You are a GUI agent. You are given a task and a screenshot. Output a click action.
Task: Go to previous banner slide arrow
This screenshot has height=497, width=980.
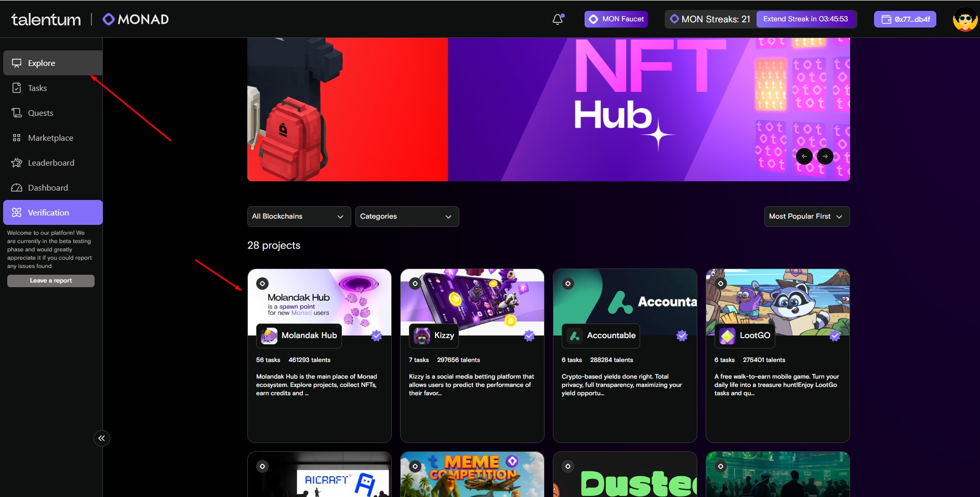[x=804, y=156]
